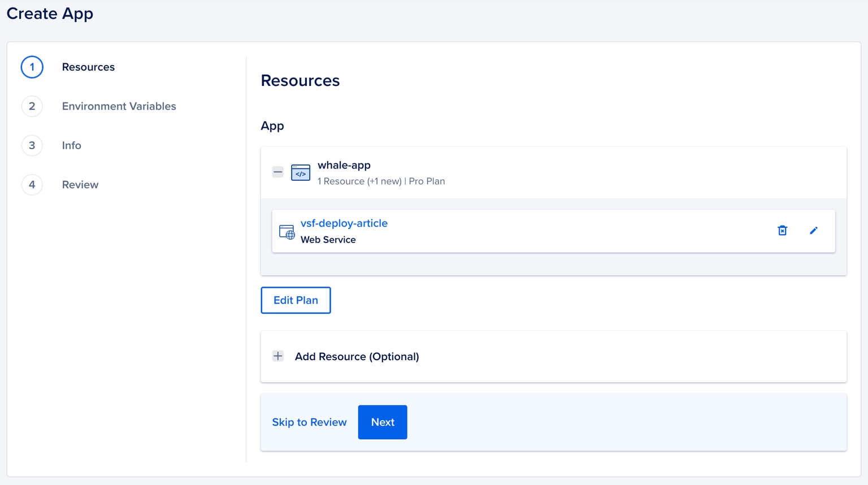This screenshot has width=868, height=485.
Task: Click the Resources section heading
Action: click(x=300, y=81)
